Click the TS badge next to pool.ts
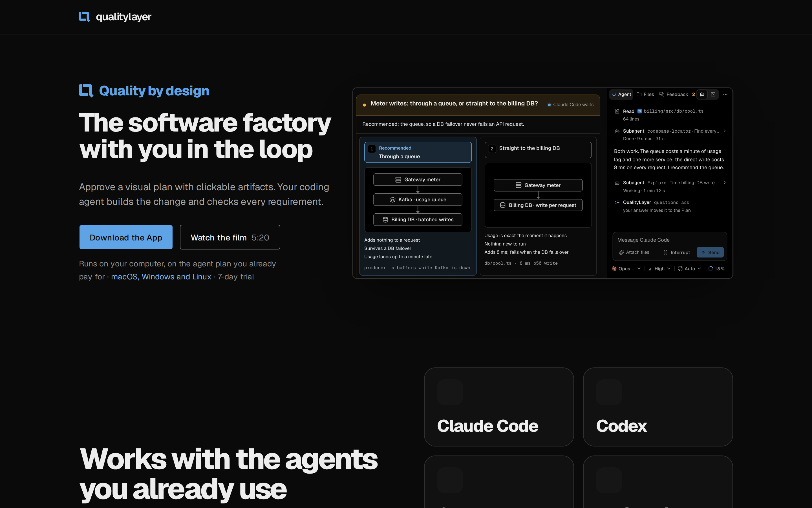812x508 pixels. click(639, 111)
